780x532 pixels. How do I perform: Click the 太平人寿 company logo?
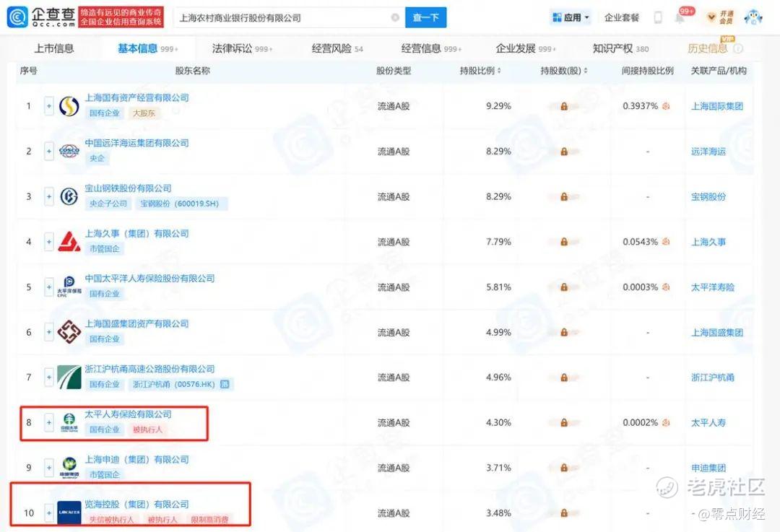pyautogui.click(x=69, y=422)
